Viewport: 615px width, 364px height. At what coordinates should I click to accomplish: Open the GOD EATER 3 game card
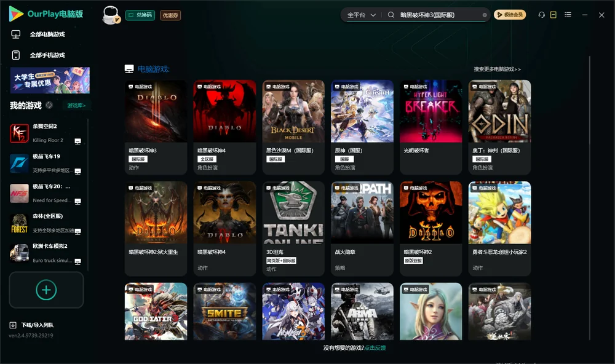[156, 312]
